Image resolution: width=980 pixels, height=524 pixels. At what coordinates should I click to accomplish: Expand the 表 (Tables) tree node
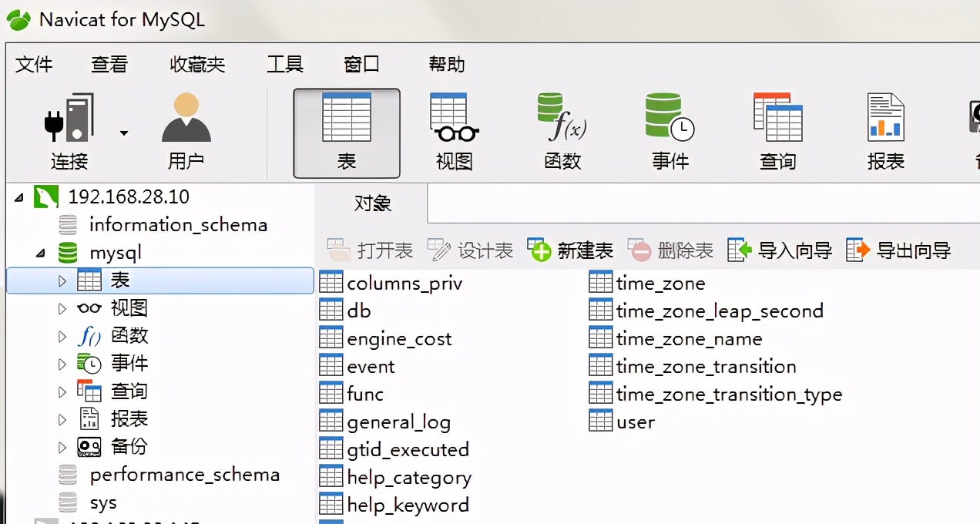(x=62, y=281)
